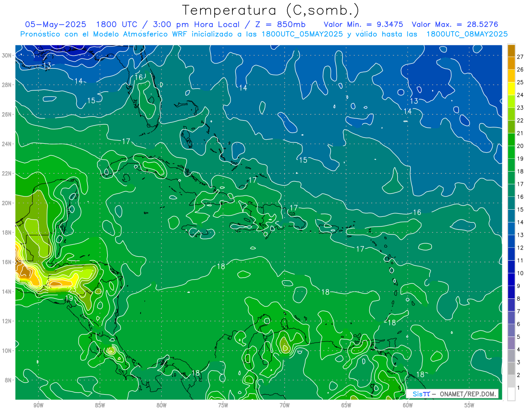Select the yellow swatch between 24 and 25
The height and width of the screenshot is (411, 532).
(511, 89)
